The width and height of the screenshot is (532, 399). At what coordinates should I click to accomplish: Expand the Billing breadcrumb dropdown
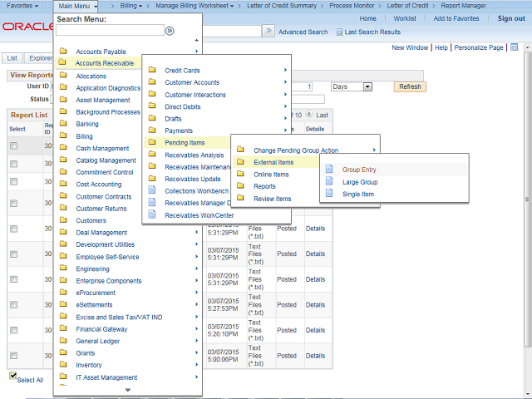[131, 6]
